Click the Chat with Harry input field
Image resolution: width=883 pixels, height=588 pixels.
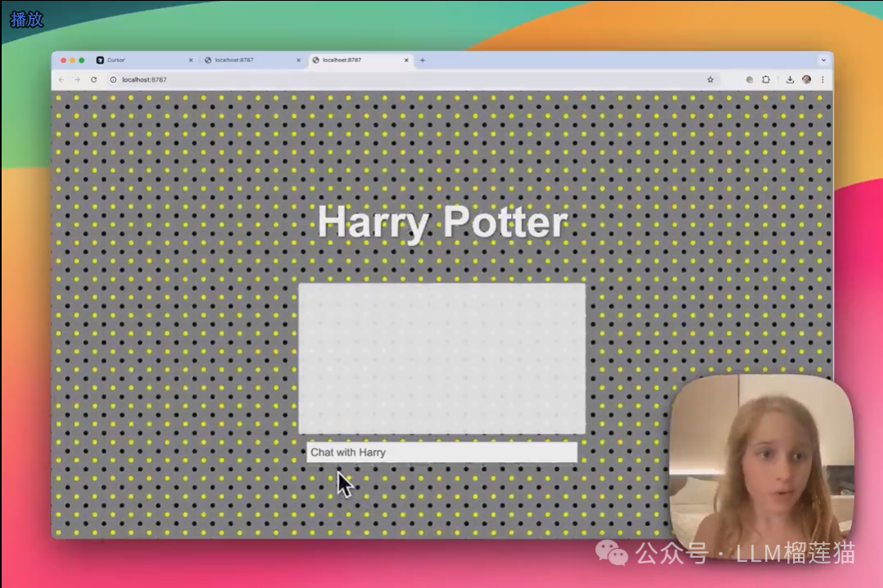[441, 452]
